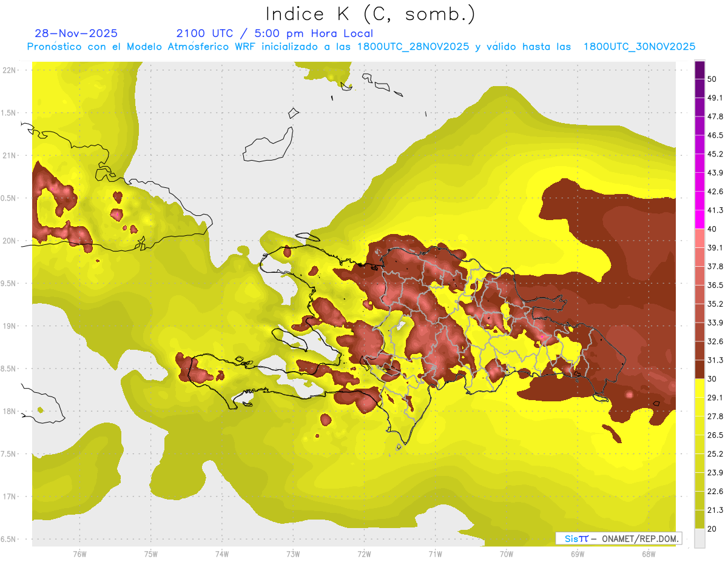Click the "Pronostico con el Modelo Atmosferico WRF" line
Screen dimensions: 728x562
[x=361, y=47]
